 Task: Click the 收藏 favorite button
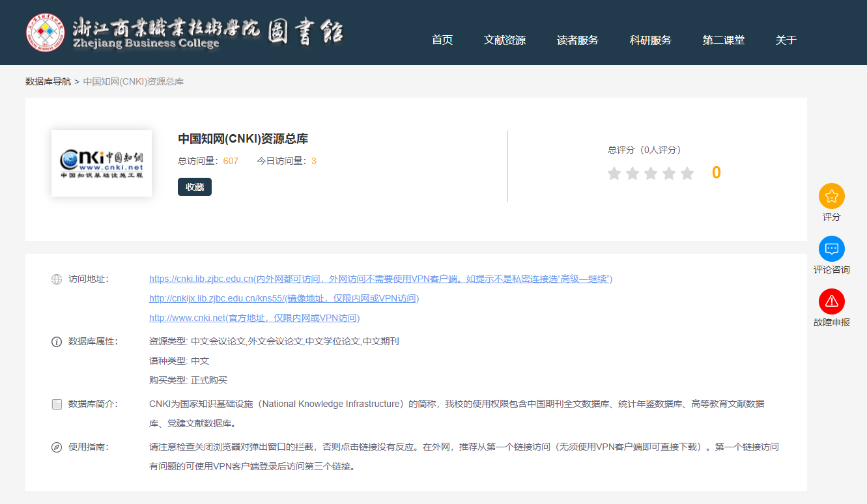click(x=194, y=187)
